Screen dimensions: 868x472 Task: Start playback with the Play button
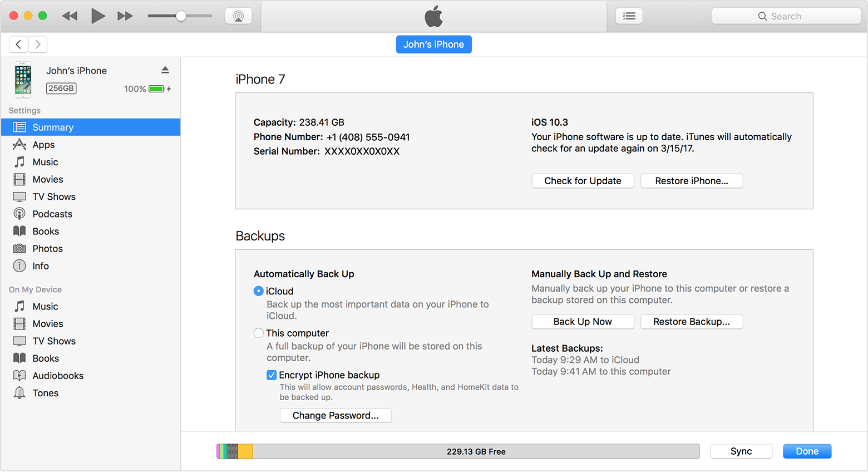point(98,16)
